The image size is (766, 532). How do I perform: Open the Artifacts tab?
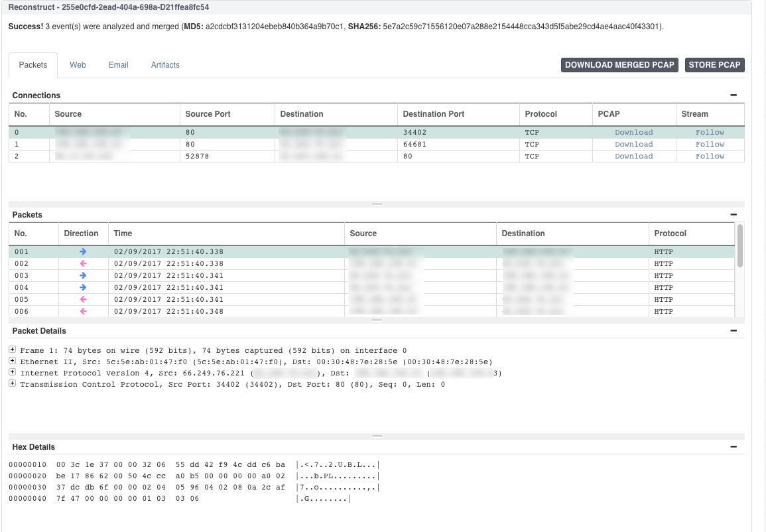click(165, 65)
